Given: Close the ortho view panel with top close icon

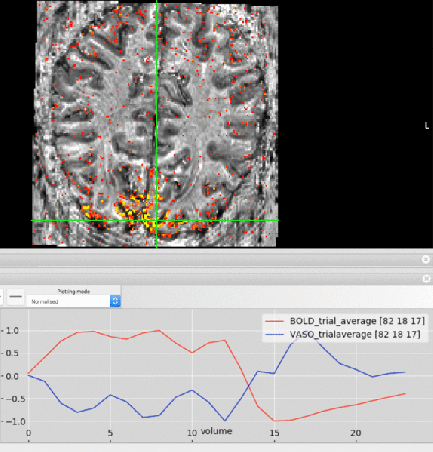Looking at the screenshot, I should pyautogui.click(x=426, y=259).
